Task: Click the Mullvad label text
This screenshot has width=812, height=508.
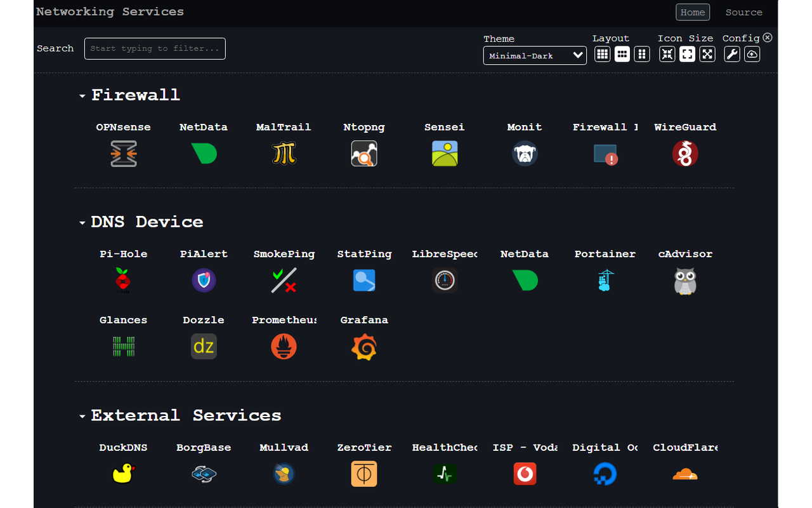Action: (x=284, y=448)
